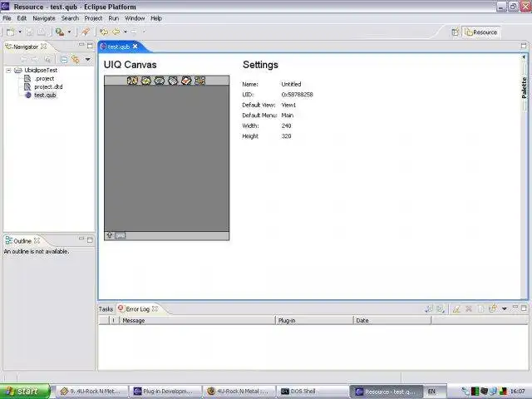Click the keyboard icon in the canvas status bar
532x399 pixels.
point(120,235)
